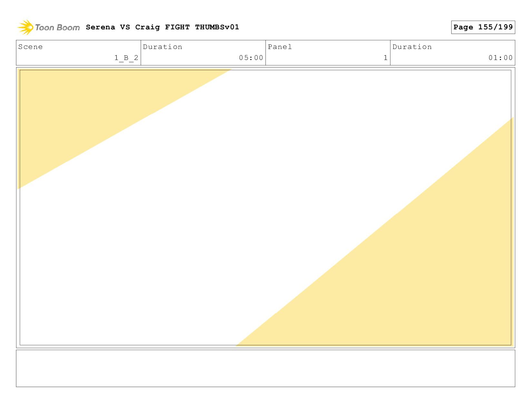Click the Toon Boom logo

tap(48, 27)
